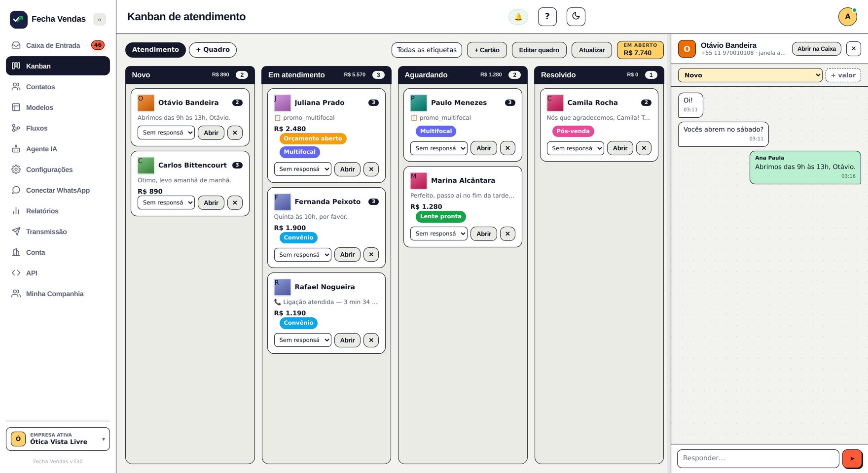Click the + valor field in chat panel
This screenshot has width=868, height=473.
tap(843, 75)
